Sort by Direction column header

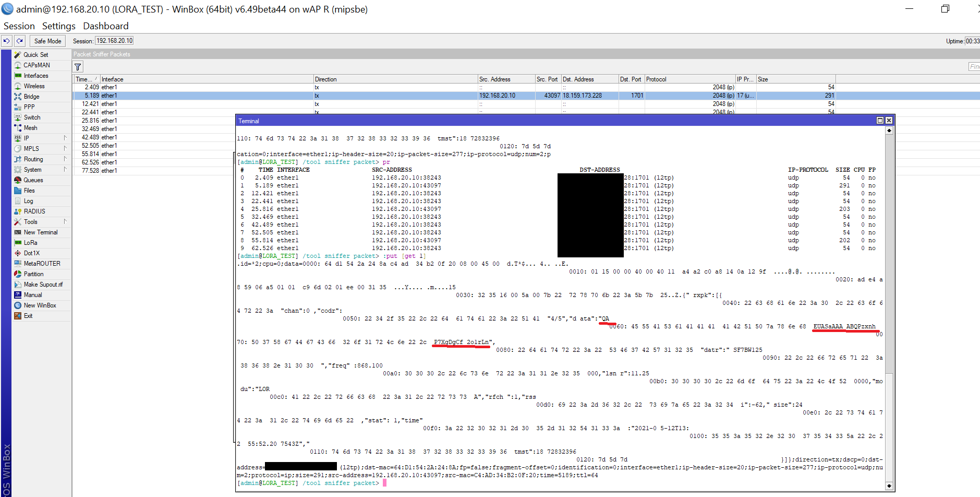[395, 79]
